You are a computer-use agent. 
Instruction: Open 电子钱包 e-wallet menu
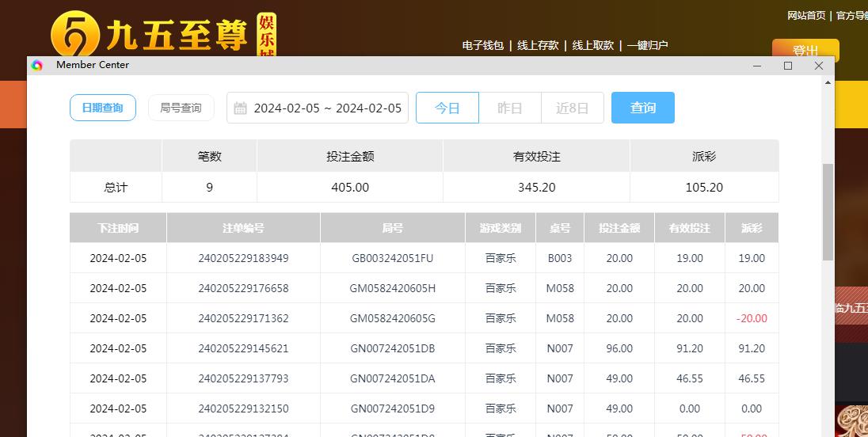point(483,45)
